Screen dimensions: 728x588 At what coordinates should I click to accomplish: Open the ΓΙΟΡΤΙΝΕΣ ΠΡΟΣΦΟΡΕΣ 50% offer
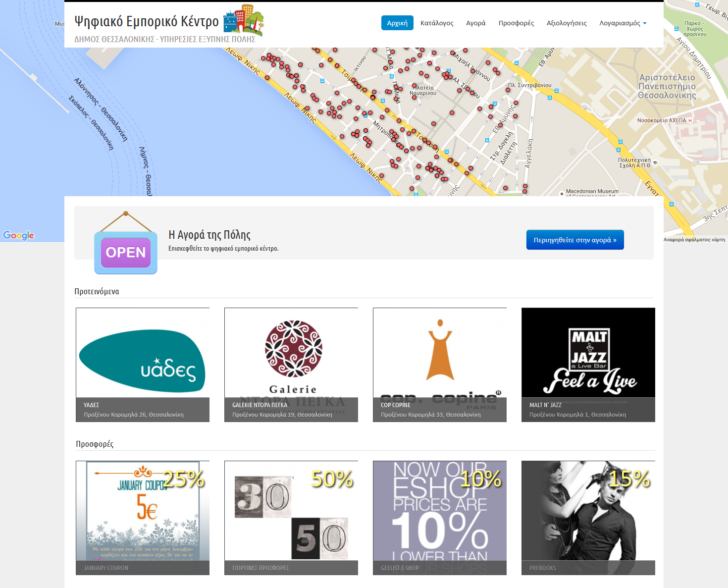point(291,518)
